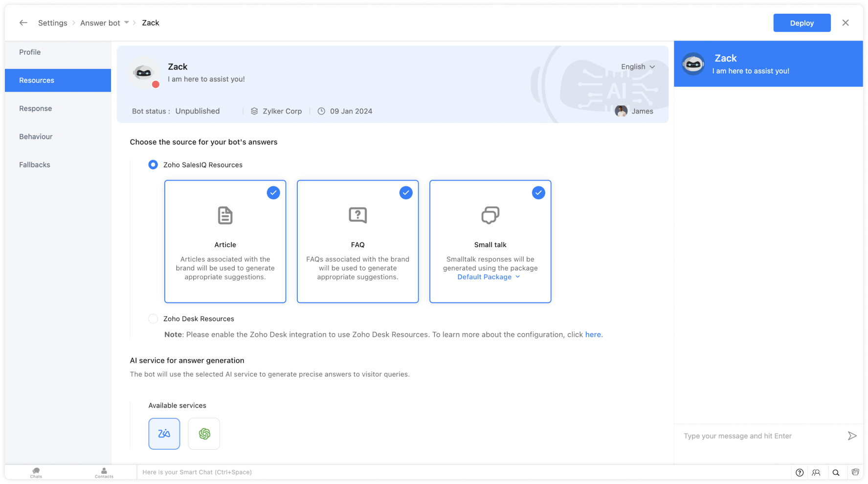The height and width of the screenshot is (484, 868).
Task: Click the bot name 'Zack' in the header card
Action: 178,67
